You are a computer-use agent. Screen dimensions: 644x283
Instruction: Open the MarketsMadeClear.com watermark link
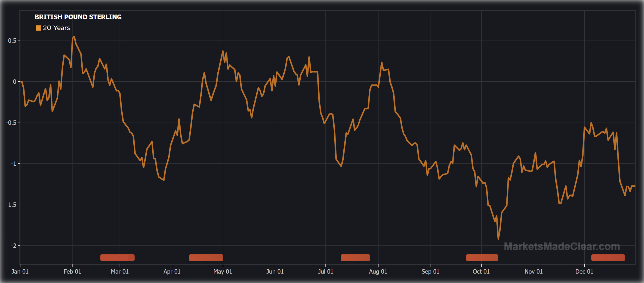point(561,246)
